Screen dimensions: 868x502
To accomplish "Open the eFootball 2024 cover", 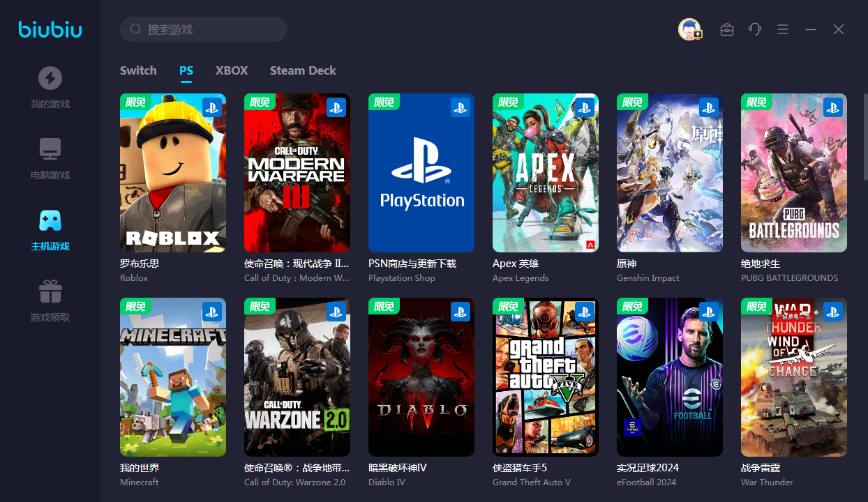I will [x=670, y=377].
